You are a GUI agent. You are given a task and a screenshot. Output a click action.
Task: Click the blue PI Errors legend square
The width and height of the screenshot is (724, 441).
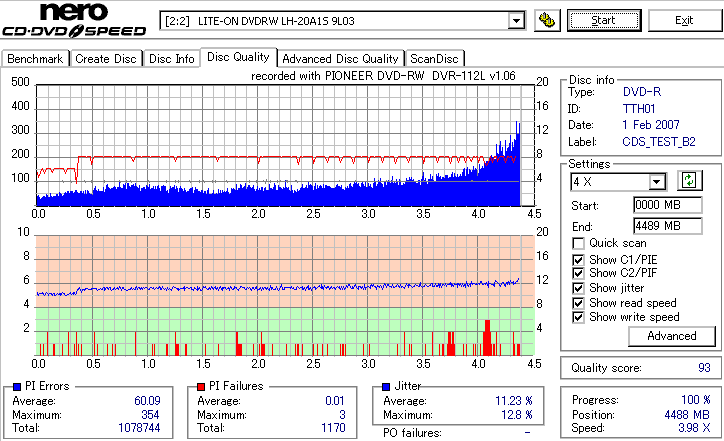pos(17,387)
